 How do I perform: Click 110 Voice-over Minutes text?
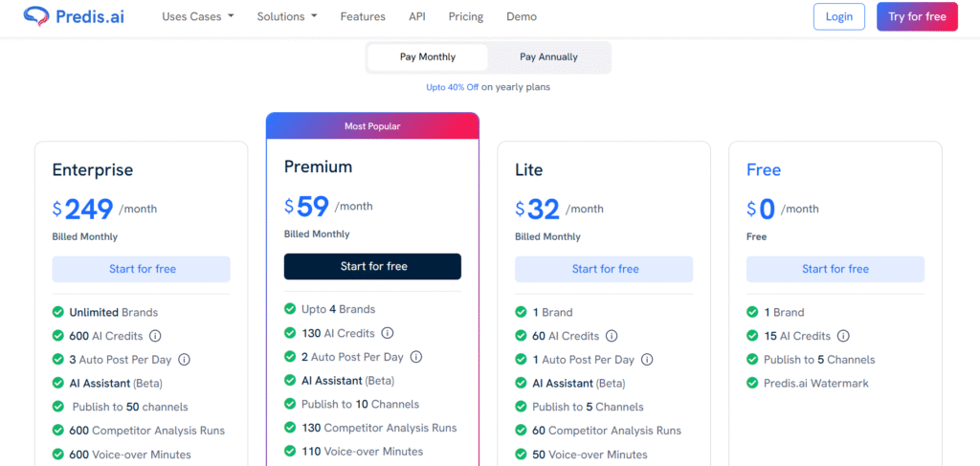point(362,452)
